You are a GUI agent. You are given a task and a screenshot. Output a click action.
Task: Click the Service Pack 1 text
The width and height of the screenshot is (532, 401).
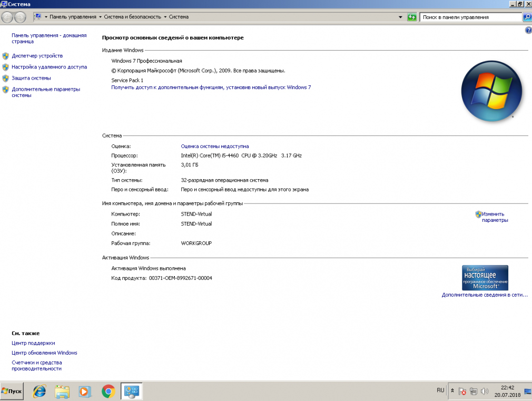(127, 81)
